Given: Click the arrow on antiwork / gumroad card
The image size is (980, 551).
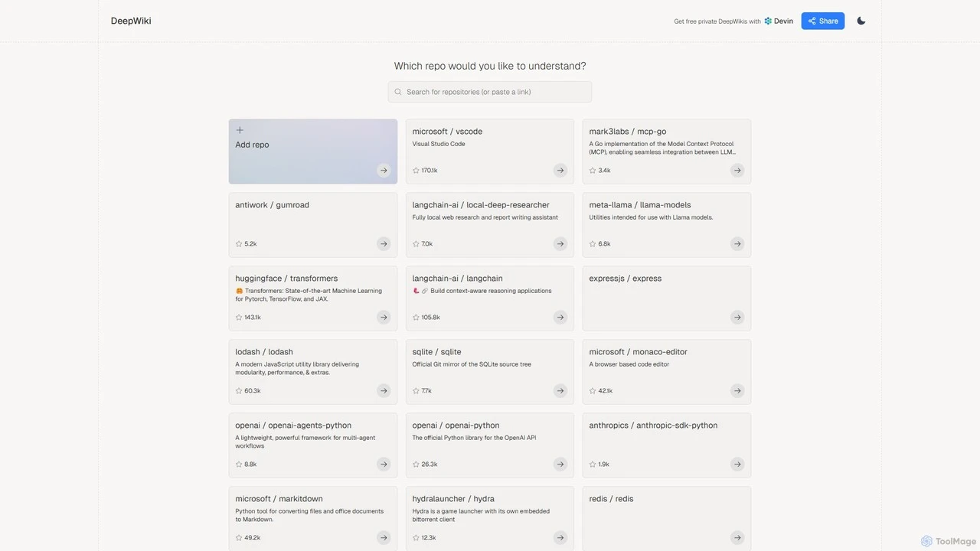Looking at the screenshot, I should tap(384, 243).
